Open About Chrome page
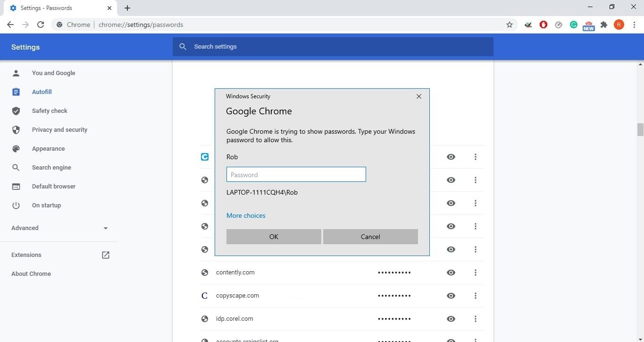This screenshot has height=342, width=644. (x=31, y=274)
